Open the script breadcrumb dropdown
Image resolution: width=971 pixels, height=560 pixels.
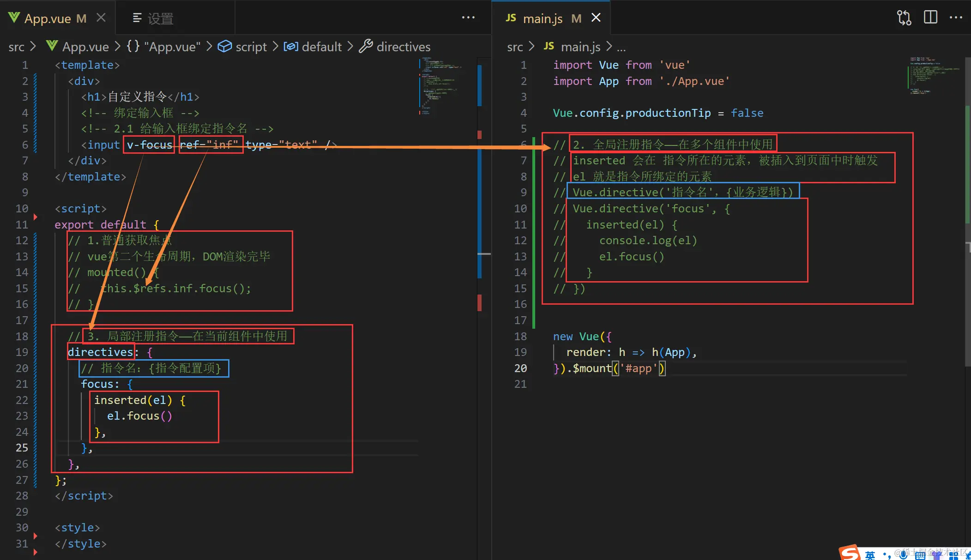242,47
